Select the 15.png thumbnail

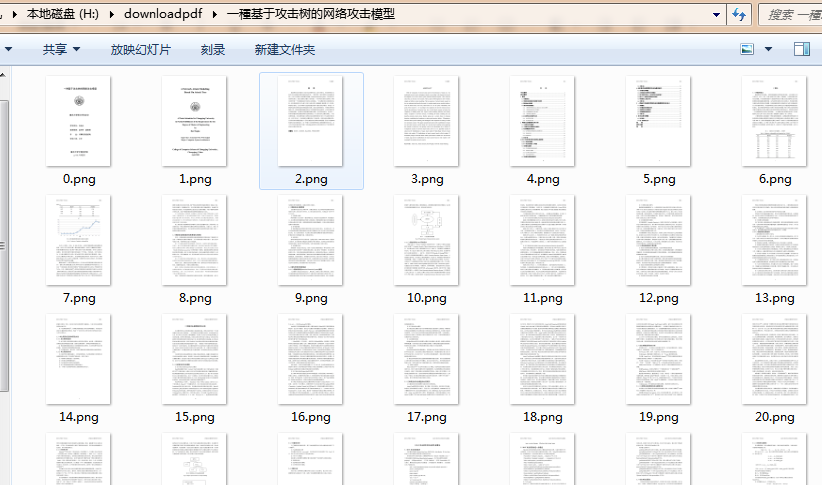coord(194,359)
